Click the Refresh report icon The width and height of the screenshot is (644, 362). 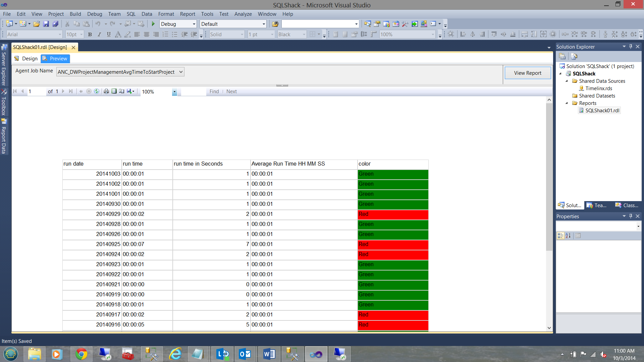click(x=97, y=91)
